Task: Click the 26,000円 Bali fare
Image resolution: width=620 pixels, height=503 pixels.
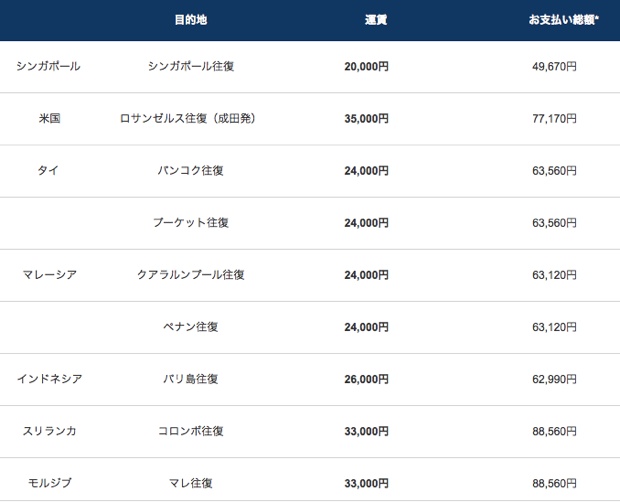Action: (x=367, y=379)
